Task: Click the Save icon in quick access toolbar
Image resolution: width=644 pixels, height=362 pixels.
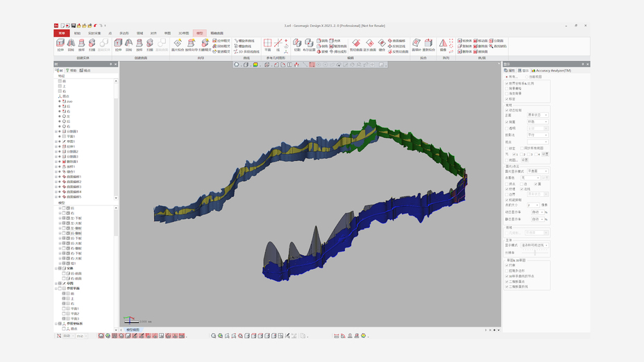Action: [74, 26]
